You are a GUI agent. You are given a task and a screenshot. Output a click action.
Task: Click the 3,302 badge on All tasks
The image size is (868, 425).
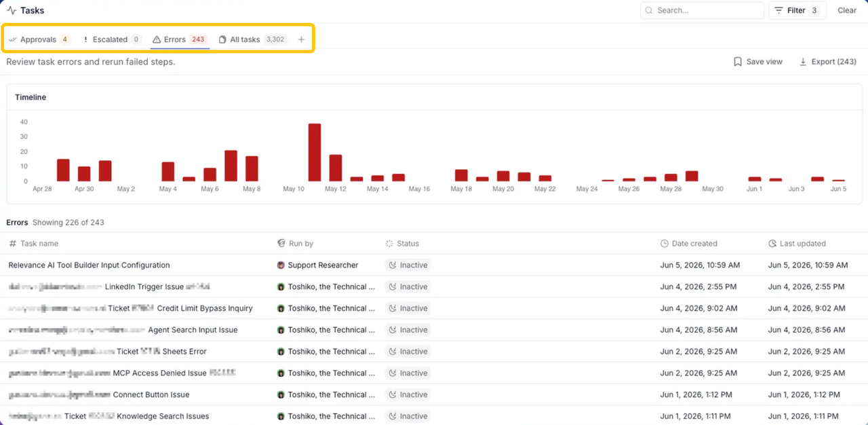coord(275,39)
